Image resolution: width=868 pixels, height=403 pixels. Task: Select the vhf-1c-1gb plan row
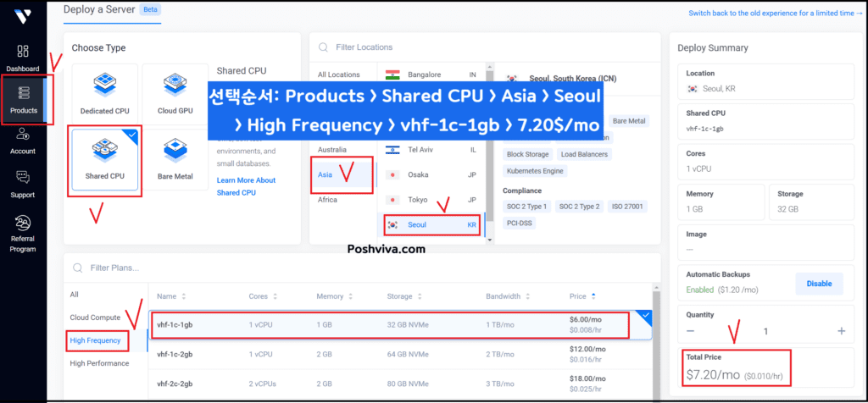pyautogui.click(x=400, y=325)
